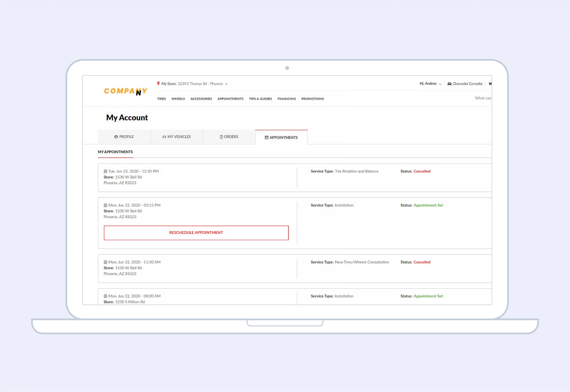The height and width of the screenshot is (392, 570).
Task: Click Cancelled status of Jun 23 appointment
Action: point(422,171)
